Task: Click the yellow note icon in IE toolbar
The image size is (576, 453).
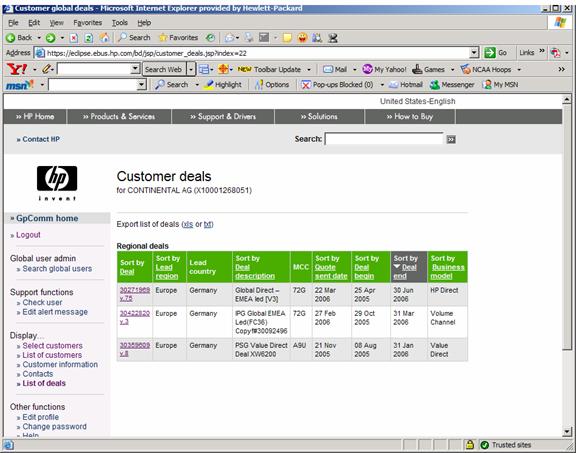Action: point(287,37)
